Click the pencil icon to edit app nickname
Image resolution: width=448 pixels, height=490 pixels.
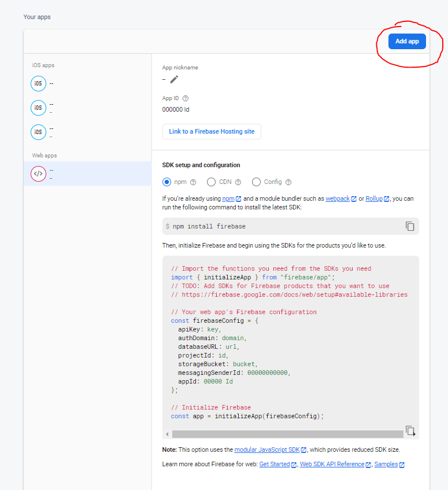click(174, 79)
